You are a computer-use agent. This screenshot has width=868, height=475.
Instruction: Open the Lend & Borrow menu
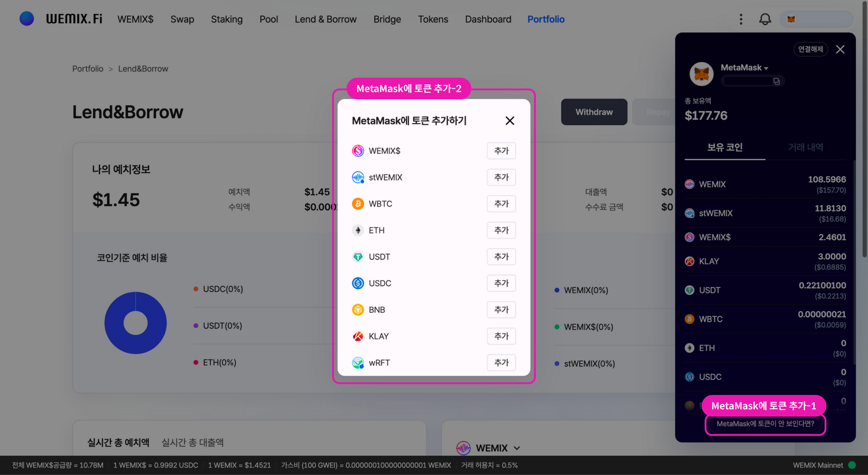point(325,19)
